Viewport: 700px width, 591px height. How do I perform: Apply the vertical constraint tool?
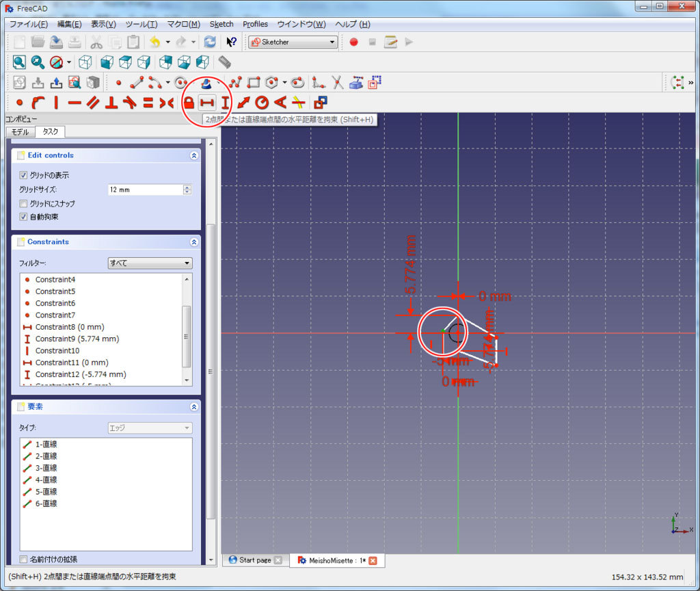click(x=56, y=103)
